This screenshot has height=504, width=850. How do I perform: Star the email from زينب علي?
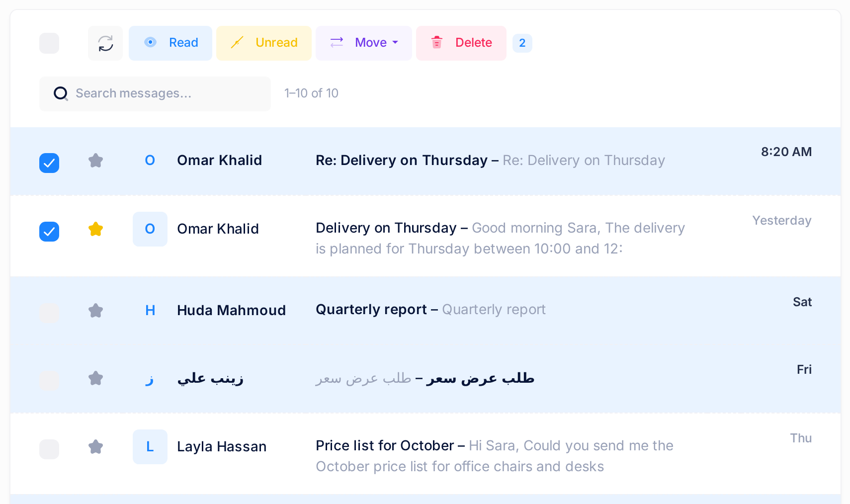tap(95, 378)
